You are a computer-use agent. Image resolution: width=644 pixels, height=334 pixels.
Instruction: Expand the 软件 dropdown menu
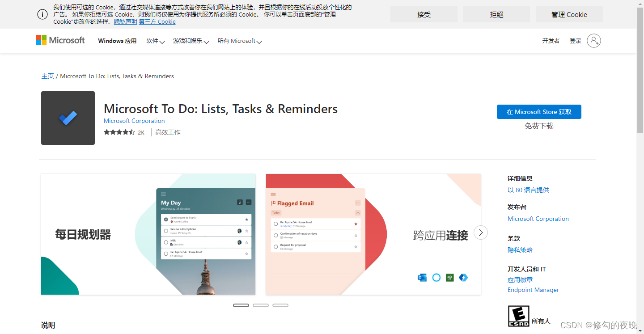[x=156, y=41]
